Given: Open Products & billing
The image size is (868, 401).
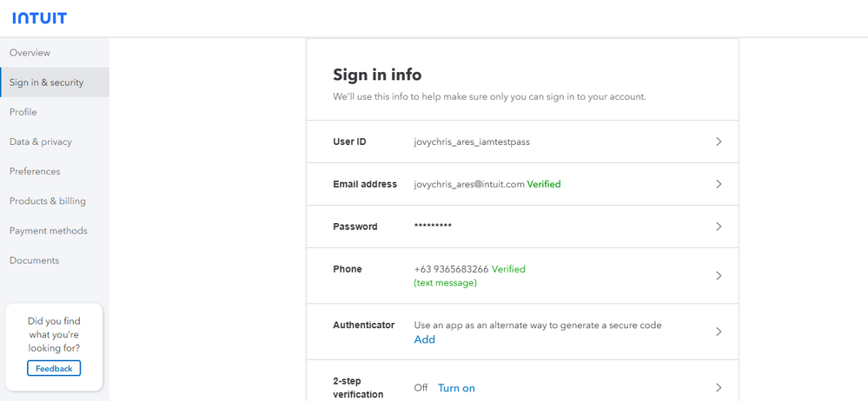Looking at the screenshot, I should 48,201.
